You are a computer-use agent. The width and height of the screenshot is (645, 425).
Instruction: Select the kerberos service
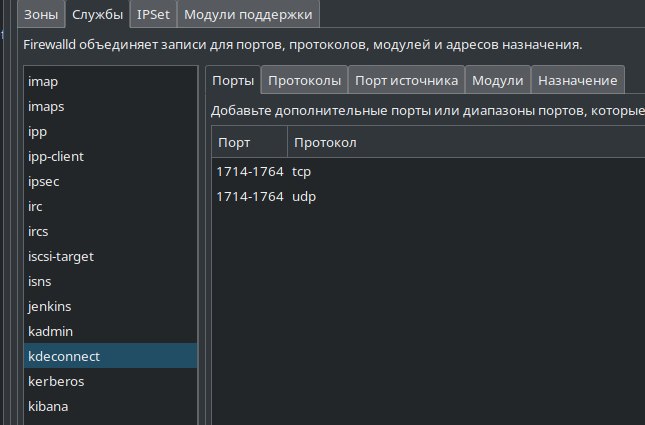coord(111,381)
